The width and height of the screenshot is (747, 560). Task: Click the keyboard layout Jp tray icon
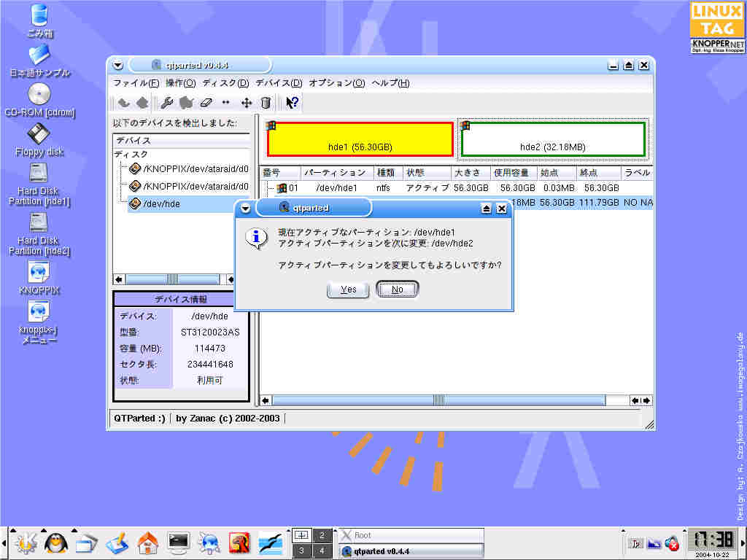(635, 543)
